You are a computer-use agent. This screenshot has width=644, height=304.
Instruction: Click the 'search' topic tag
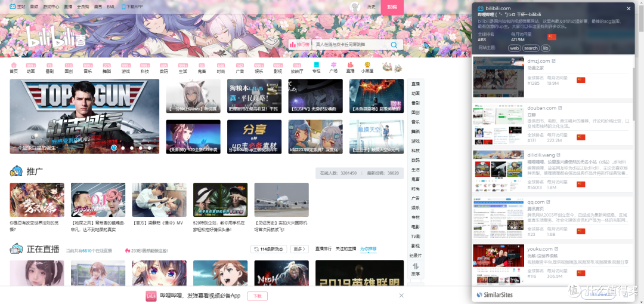tap(531, 48)
